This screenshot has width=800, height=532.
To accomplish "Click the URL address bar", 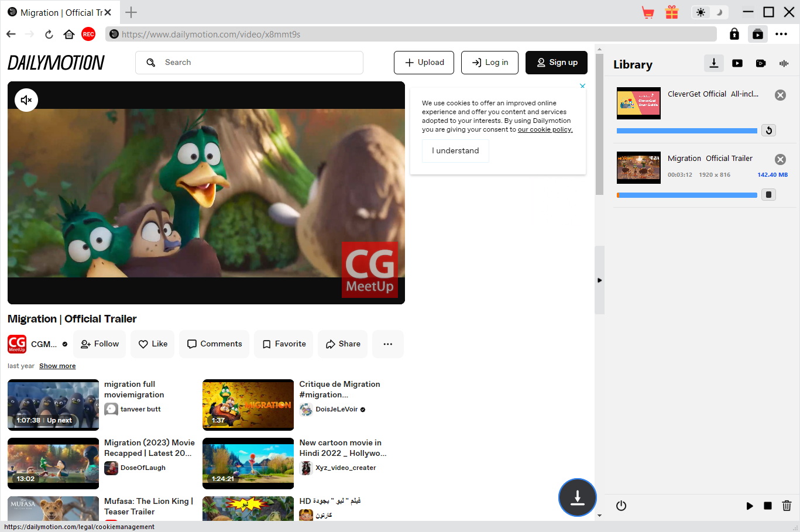I will (x=411, y=35).
